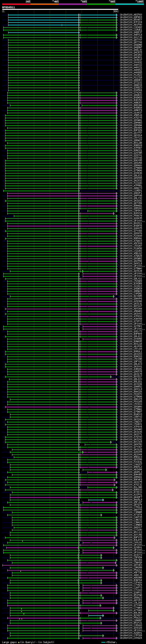Click the purple ~60% identity legend bar
The image size is (146, 644).
73,4
